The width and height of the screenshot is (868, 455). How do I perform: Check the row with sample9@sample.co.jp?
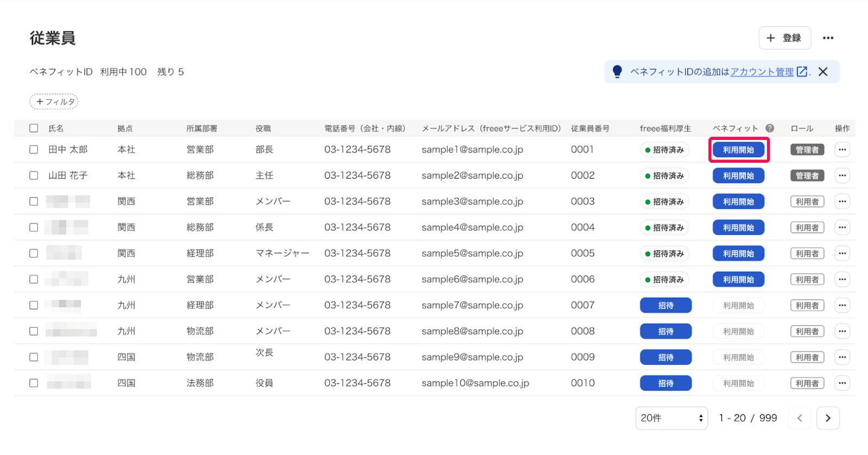[x=34, y=357]
